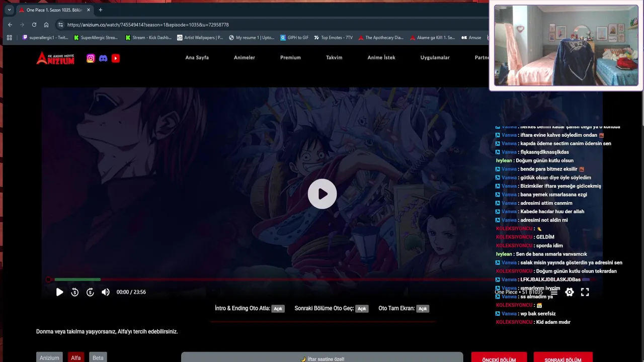Click the İftar saatine özel banner
The height and width of the screenshot is (362, 644).
point(322,358)
